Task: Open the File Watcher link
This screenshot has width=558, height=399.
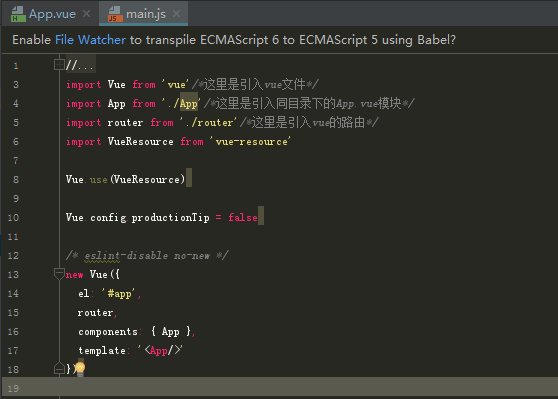Action: tap(90, 40)
